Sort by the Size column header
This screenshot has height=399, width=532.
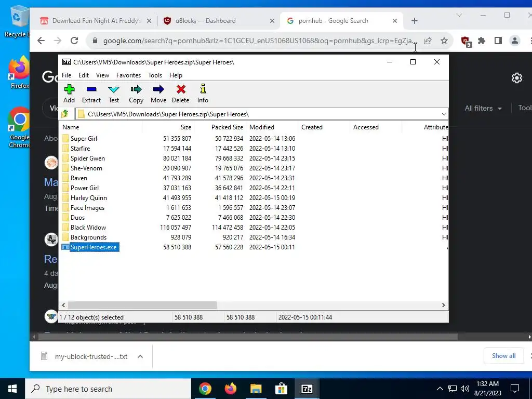coord(168,127)
